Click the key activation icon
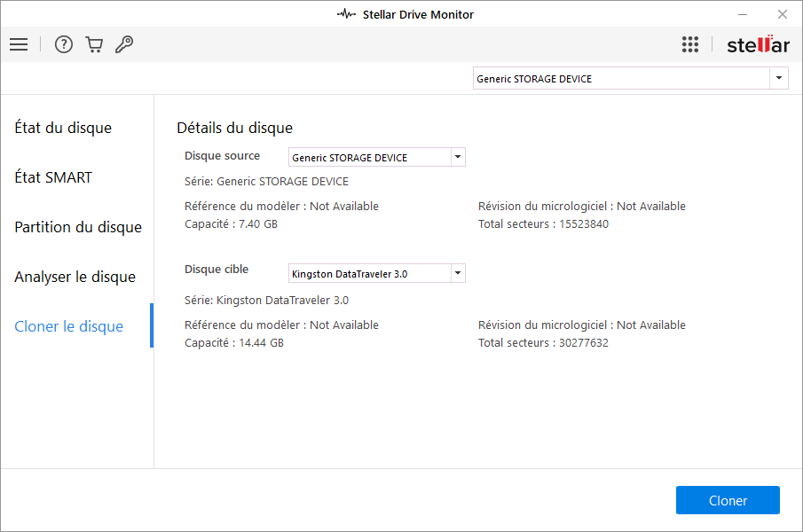803x532 pixels. pos(124,44)
